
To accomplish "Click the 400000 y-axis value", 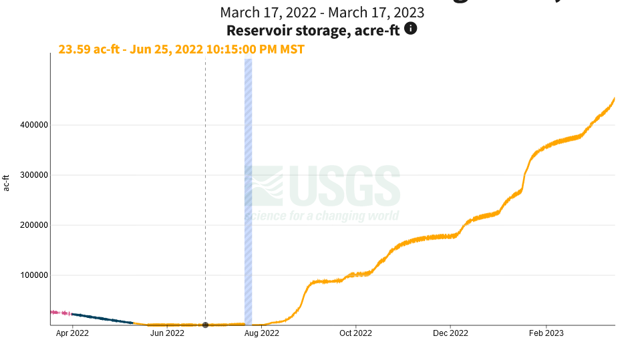I will pyautogui.click(x=30, y=125).
